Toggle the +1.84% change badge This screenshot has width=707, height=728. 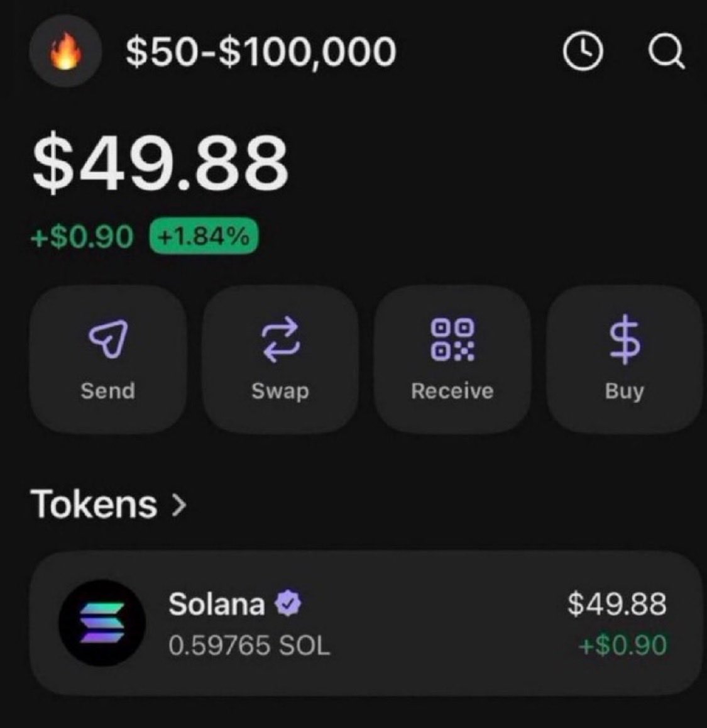[x=204, y=236]
